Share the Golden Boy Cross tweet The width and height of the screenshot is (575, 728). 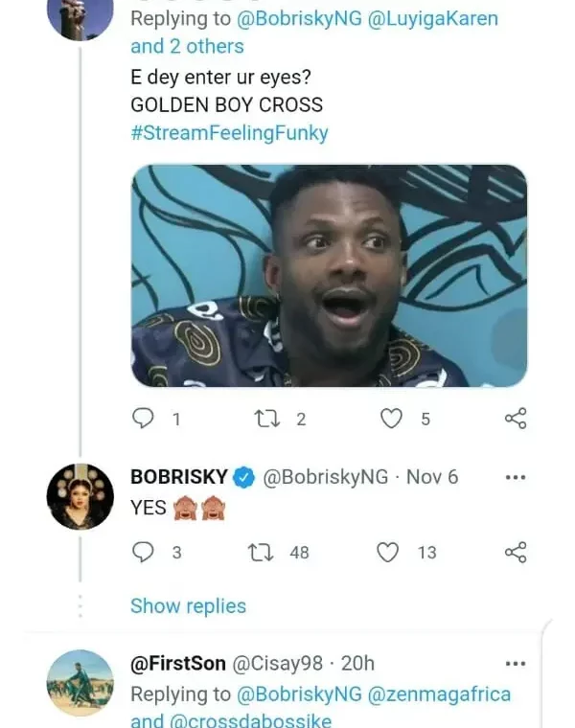click(x=515, y=418)
